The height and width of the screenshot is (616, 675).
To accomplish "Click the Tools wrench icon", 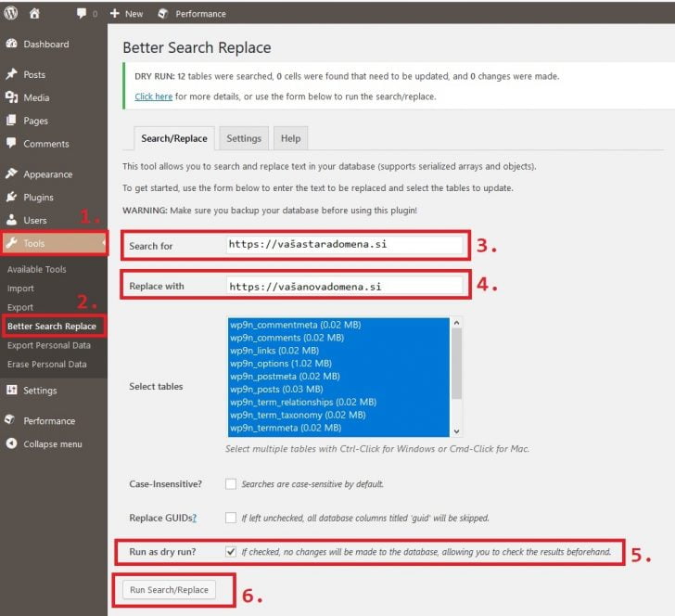I will (12, 243).
